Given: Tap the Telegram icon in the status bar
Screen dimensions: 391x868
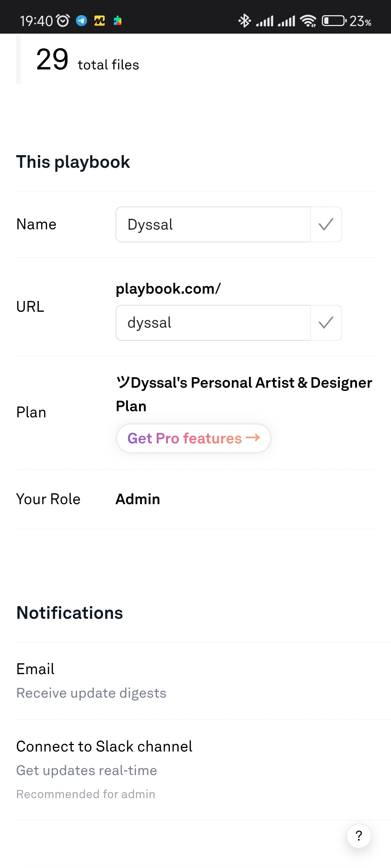Looking at the screenshot, I should point(81,21).
